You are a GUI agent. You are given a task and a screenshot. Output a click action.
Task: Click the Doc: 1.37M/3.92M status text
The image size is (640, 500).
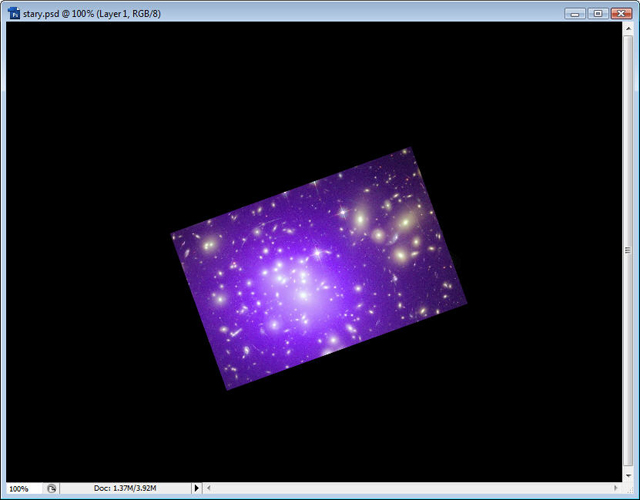(125, 488)
